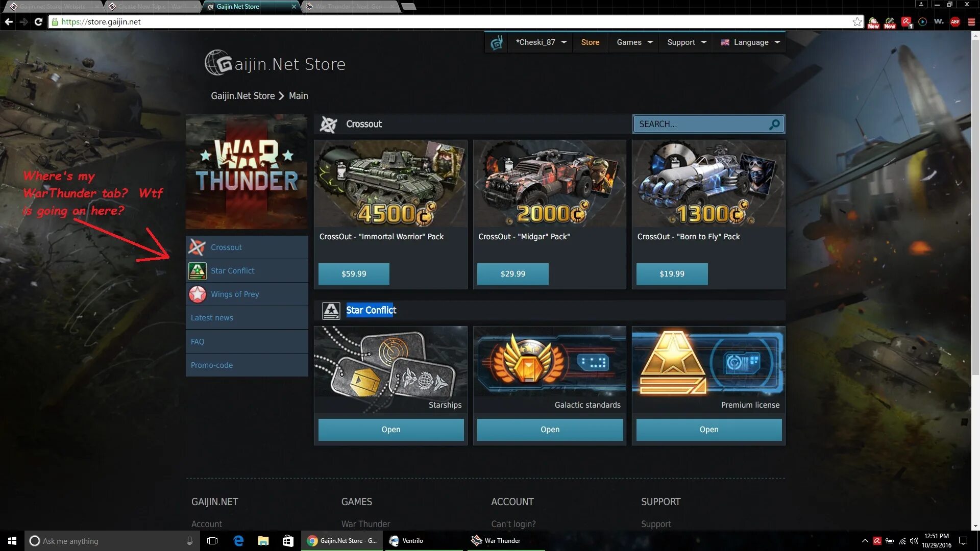Click the Ask me anything Cortana box
980x551 pixels.
(x=112, y=541)
